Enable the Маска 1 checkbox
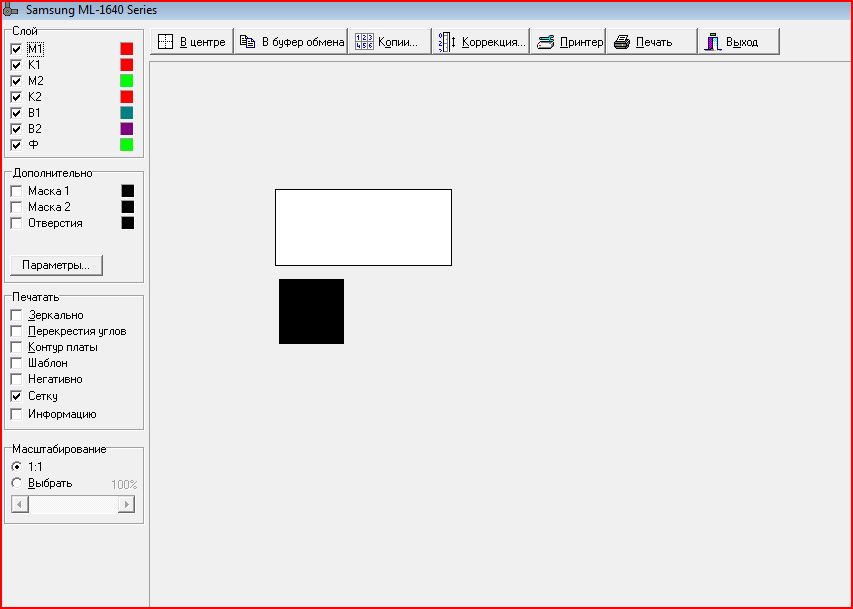 16,191
